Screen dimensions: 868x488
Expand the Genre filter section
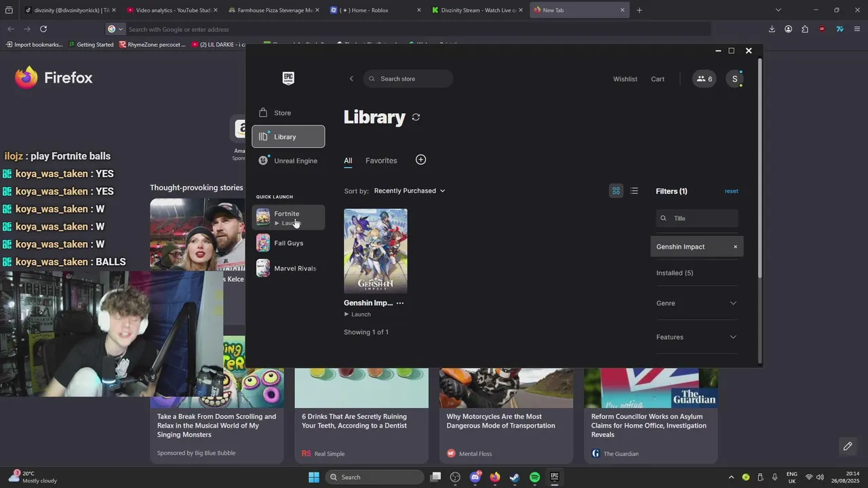[x=696, y=303]
